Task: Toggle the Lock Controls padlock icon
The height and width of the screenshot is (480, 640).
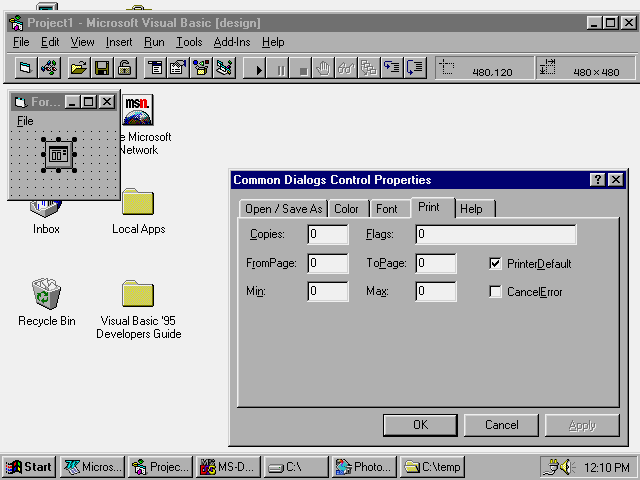Action: click(124, 68)
